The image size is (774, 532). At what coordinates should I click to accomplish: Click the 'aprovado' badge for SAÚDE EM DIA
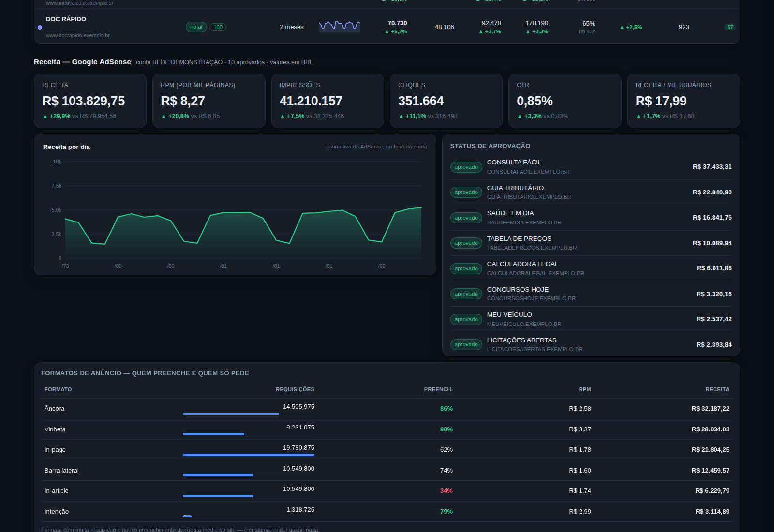point(466,218)
